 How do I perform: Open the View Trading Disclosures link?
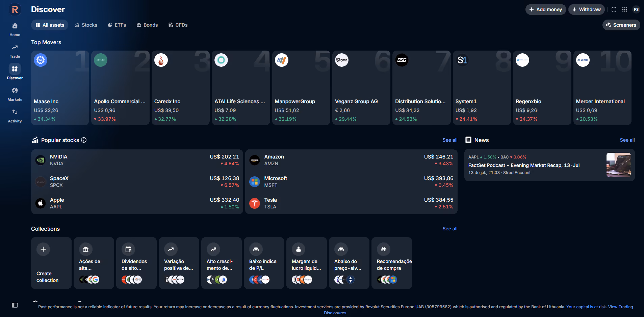621,307
